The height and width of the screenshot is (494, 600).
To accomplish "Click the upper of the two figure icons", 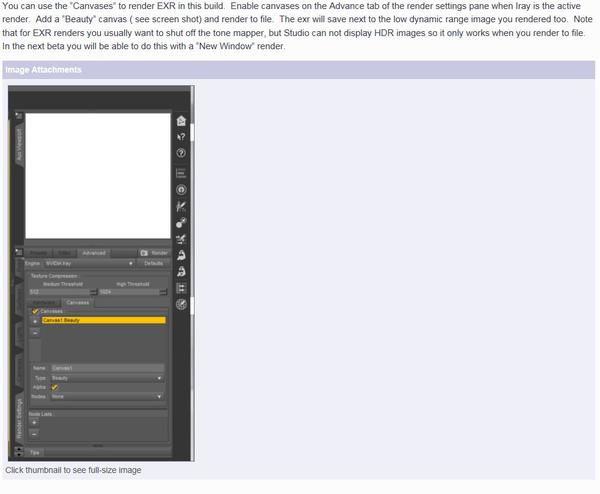I will [x=181, y=255].
